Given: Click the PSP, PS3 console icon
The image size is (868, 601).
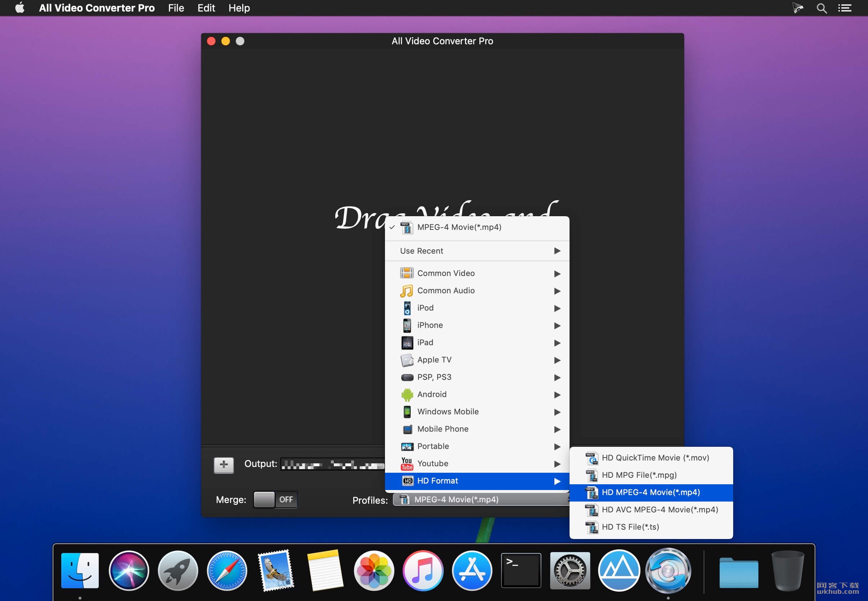Looking at the screenshot, I should (407, 377).
